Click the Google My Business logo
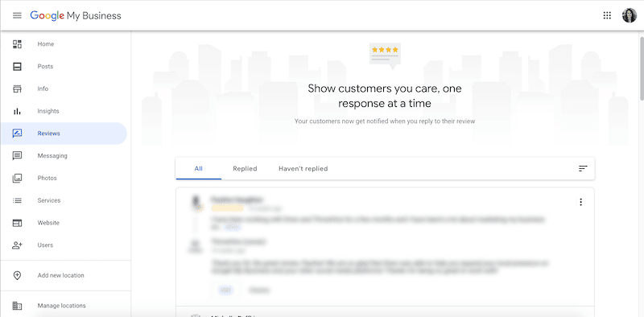 76,16
